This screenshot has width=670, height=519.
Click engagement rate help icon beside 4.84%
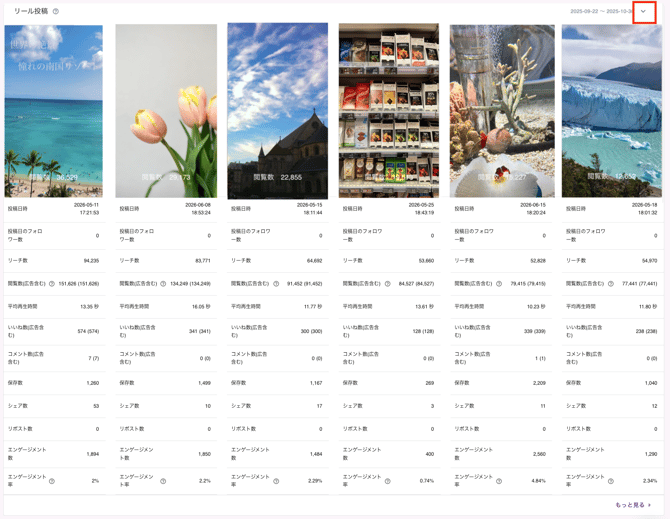coord(499,481)
